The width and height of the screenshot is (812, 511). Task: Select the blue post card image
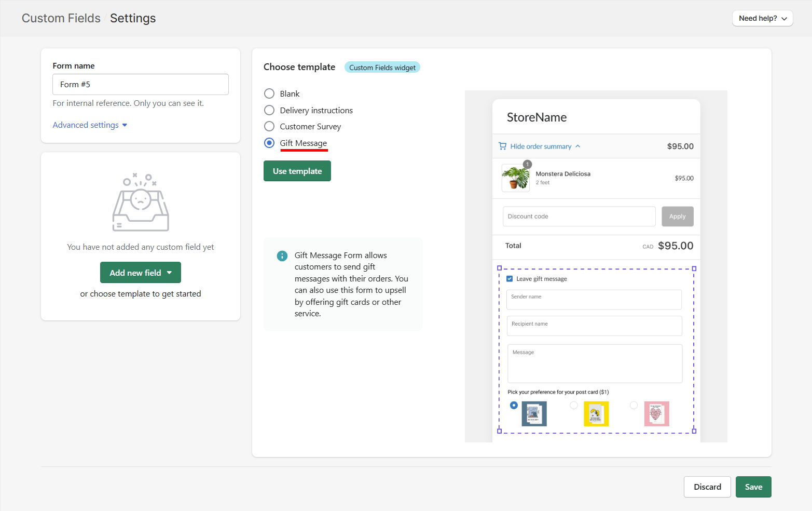point(534,414)
